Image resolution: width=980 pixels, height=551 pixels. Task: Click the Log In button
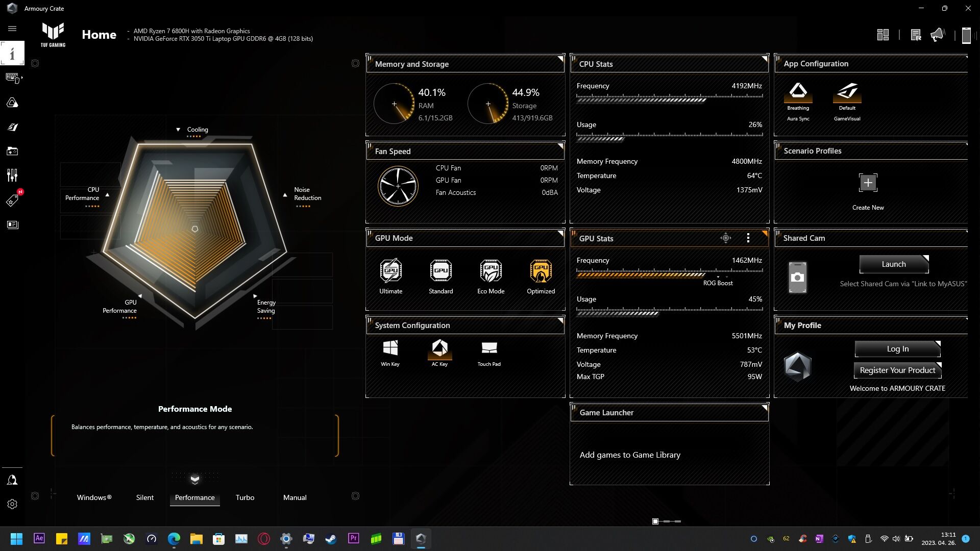[x=897, y=349]
